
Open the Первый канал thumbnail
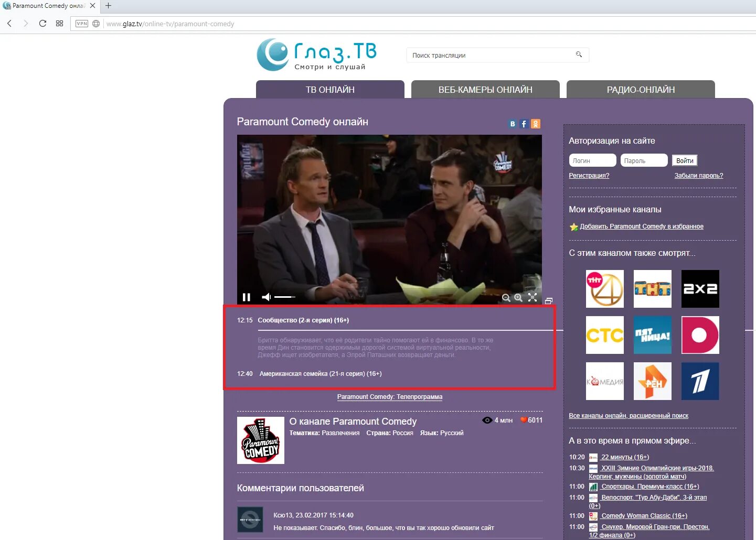[700, 381]
